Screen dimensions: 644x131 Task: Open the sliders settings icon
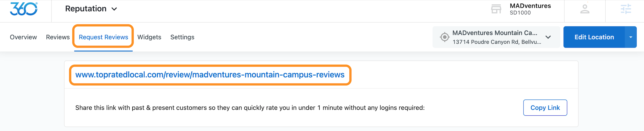626,9
